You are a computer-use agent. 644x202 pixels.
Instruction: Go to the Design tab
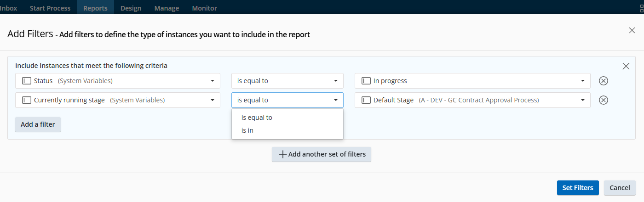[131, 8]
